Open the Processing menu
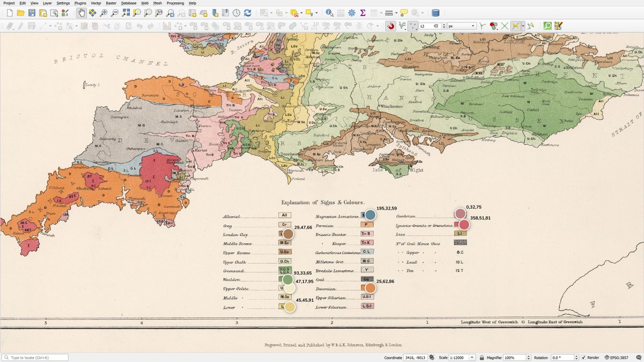Image resolution: width=644 pixels, height=362 pixels. 175,3
